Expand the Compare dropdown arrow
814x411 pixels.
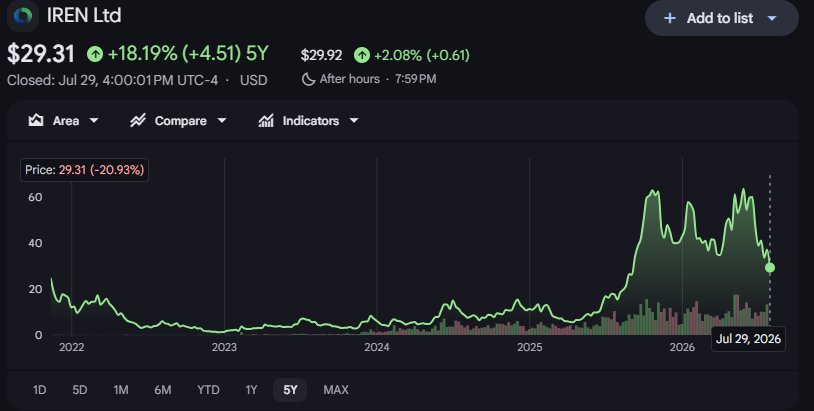(x=222, y=120)
